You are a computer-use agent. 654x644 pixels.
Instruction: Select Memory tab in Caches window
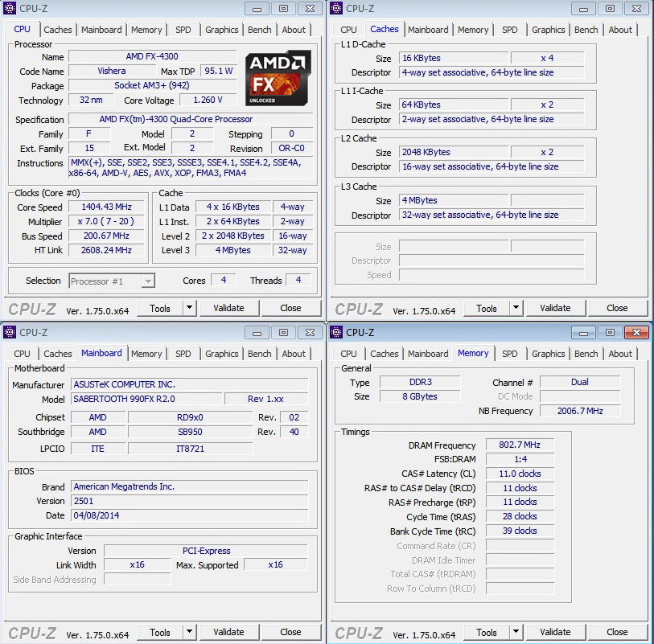click(473, 30)
